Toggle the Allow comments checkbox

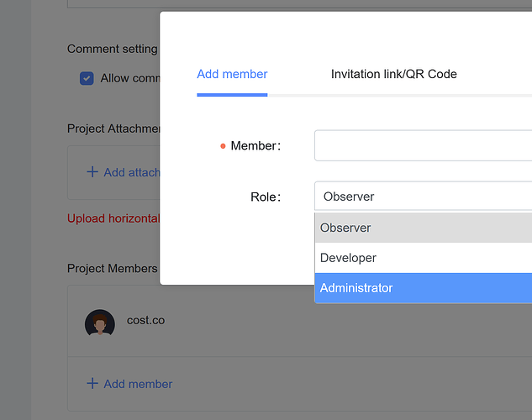87,78
